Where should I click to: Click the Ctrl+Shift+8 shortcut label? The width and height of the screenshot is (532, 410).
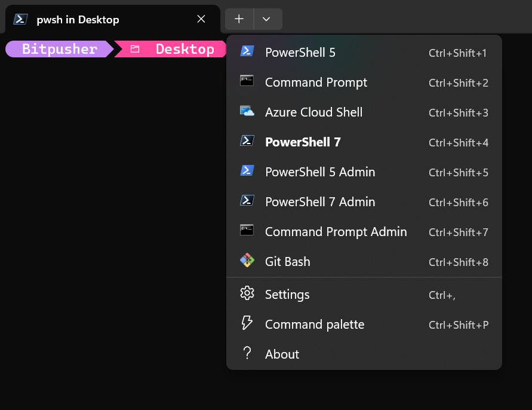click(x=459, y=262)
